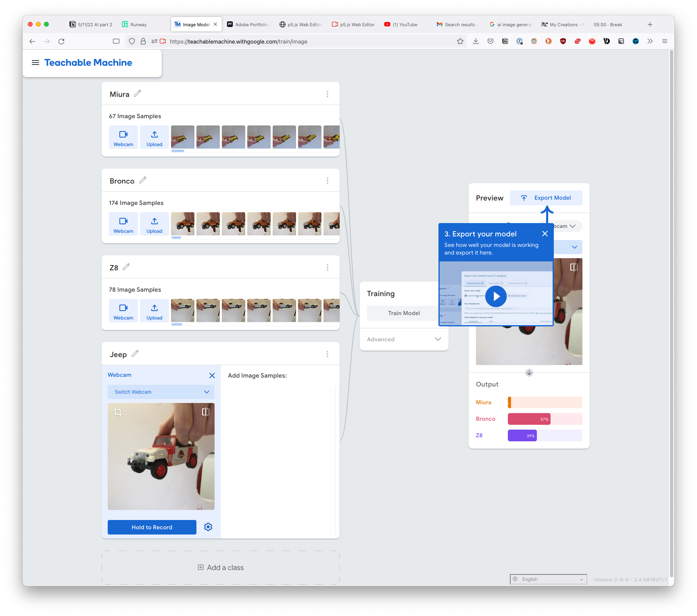Image resolution: width=697 pixels, height=616 pixels.
Task: Open the Jeep class options menu
Action: click(328, 354)
